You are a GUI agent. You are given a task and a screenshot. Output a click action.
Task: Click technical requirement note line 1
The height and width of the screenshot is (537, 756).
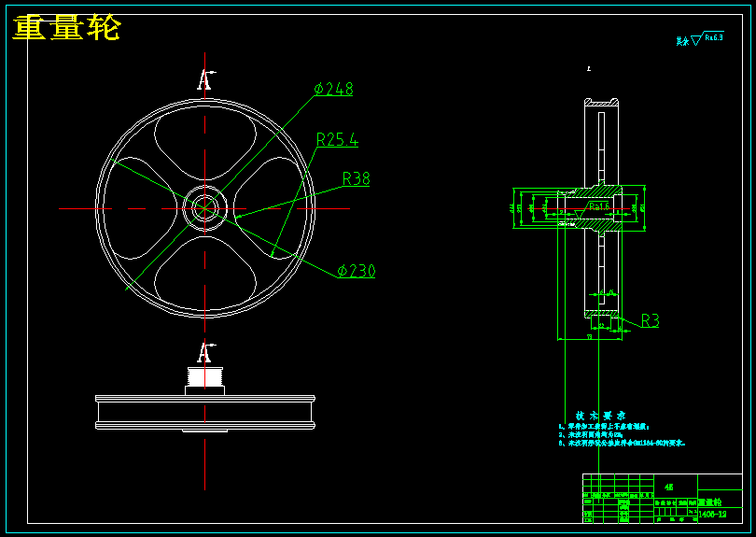click(604, 427)
